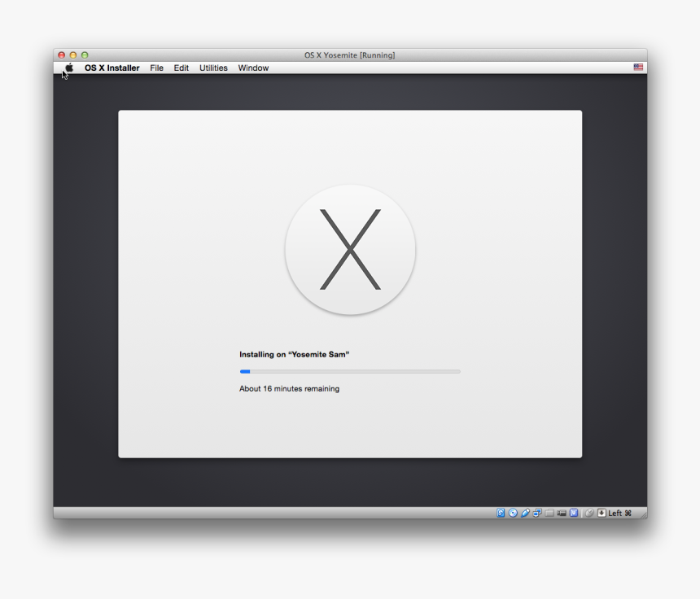Click the video capture camera status icon
The height and width of the screenshot is (599, 700).
[562, 513]
